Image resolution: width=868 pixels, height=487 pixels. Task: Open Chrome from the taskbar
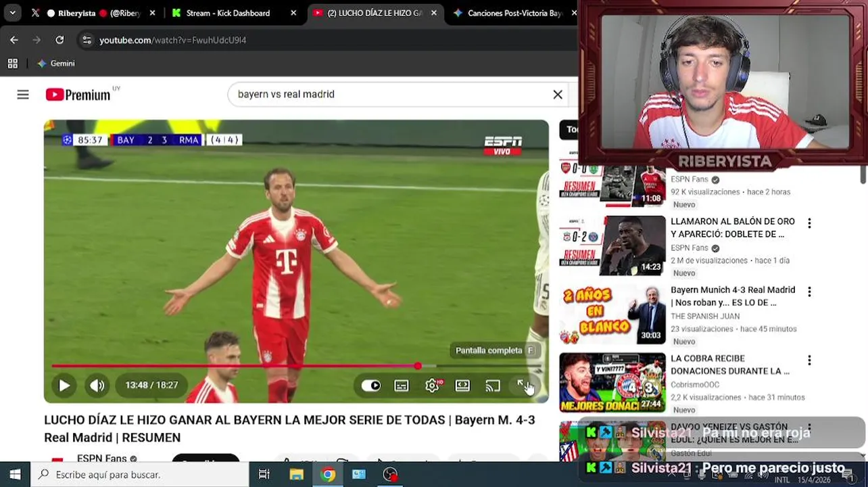tap(328, 475)
